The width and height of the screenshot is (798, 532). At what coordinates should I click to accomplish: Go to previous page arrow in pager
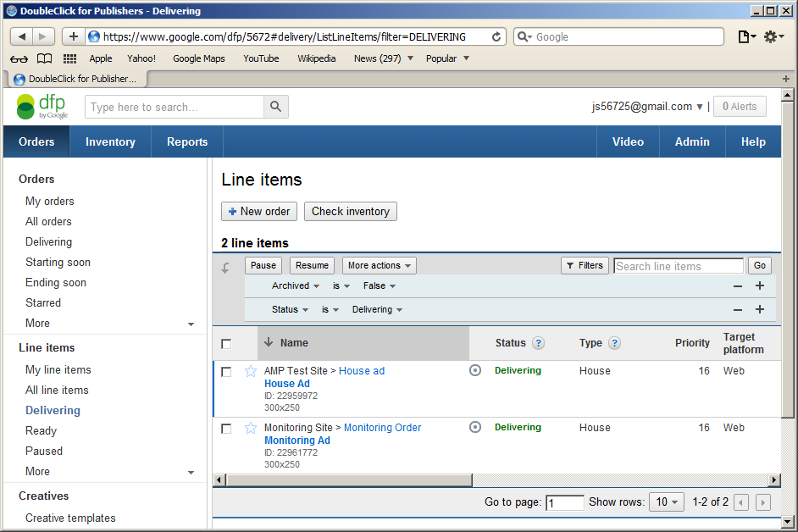coord(741,502)
